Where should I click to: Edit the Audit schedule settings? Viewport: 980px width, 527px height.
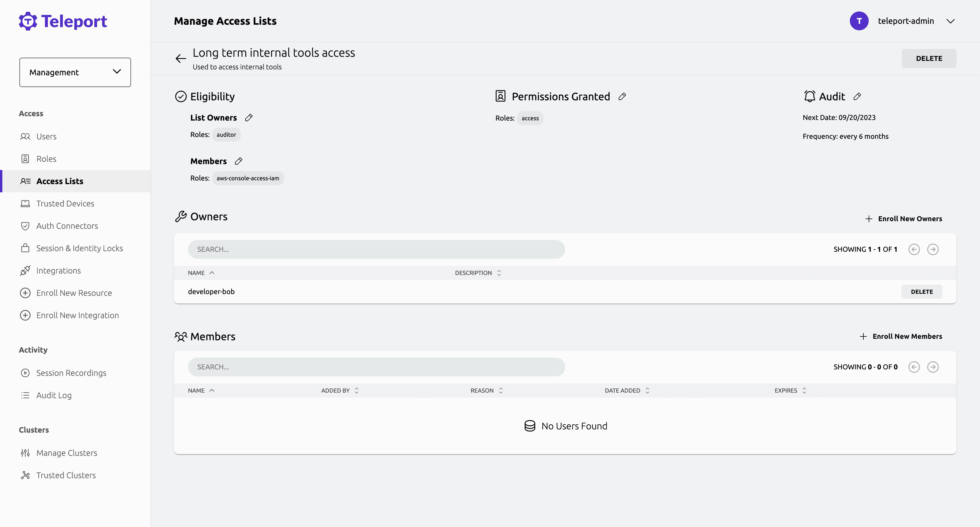[x=857, y=96]
